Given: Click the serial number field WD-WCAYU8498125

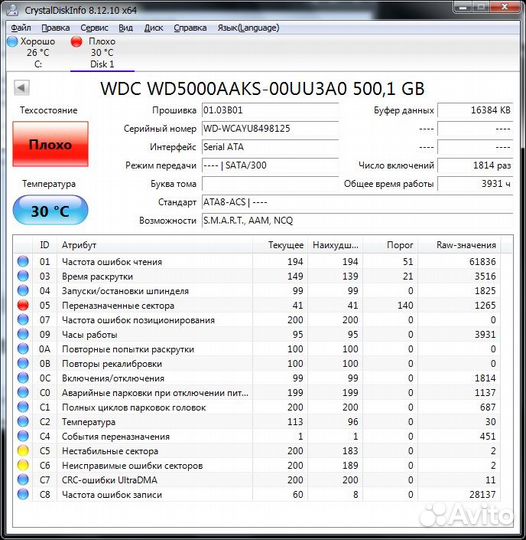Looking at the screenshot, I should coord(270,129).
